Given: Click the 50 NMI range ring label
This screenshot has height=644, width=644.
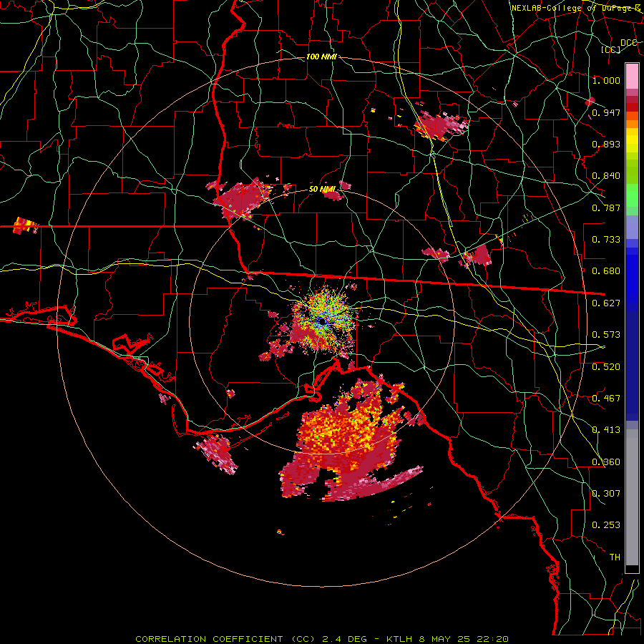Looking at the screenshot, I should (322, 190).
